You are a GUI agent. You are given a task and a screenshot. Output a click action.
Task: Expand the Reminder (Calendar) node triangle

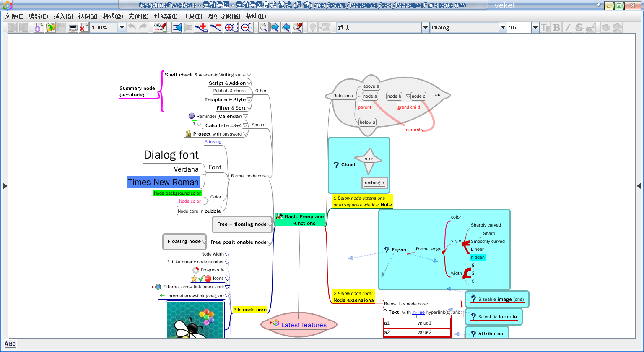(245, 116)
